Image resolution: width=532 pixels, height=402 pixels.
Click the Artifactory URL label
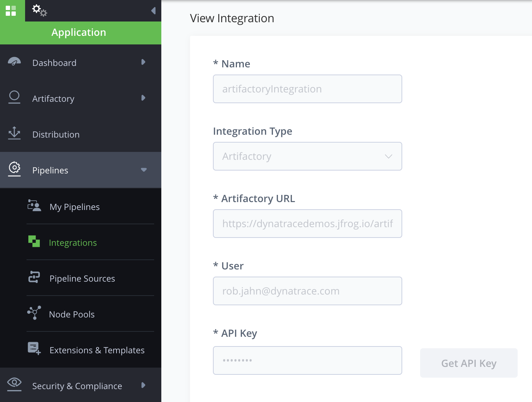[x=254, y=198]
